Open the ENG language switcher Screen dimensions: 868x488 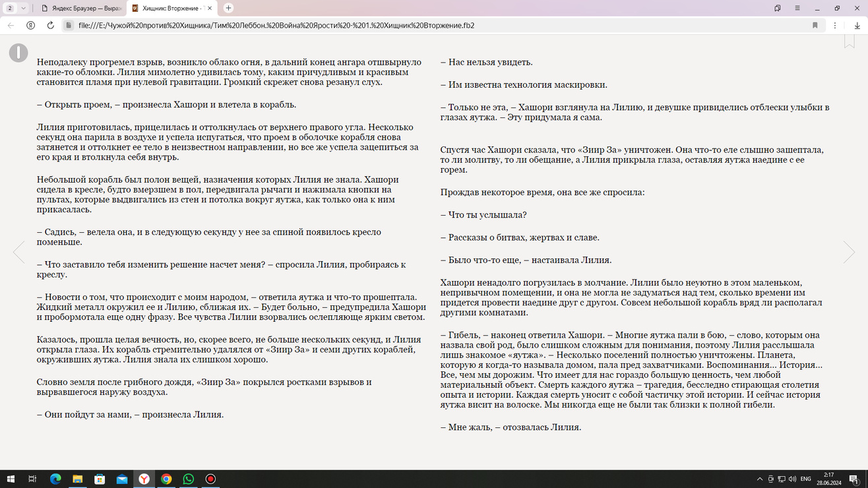(805, 479)
